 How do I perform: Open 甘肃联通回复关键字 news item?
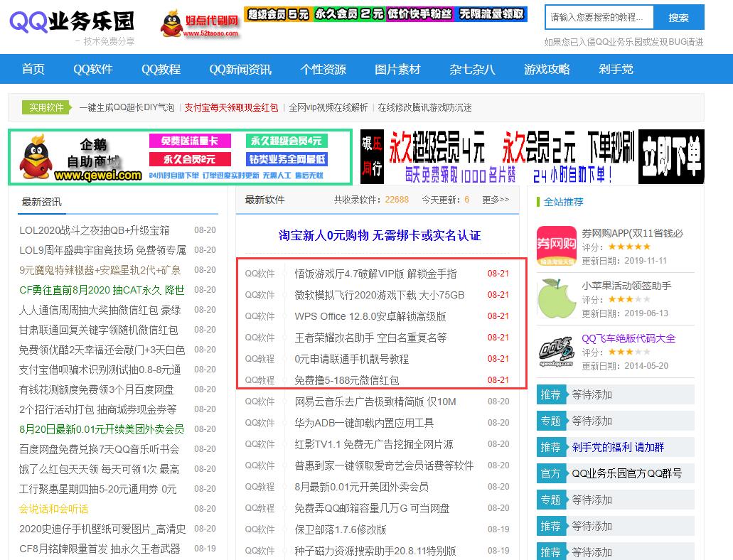point(99,330)
